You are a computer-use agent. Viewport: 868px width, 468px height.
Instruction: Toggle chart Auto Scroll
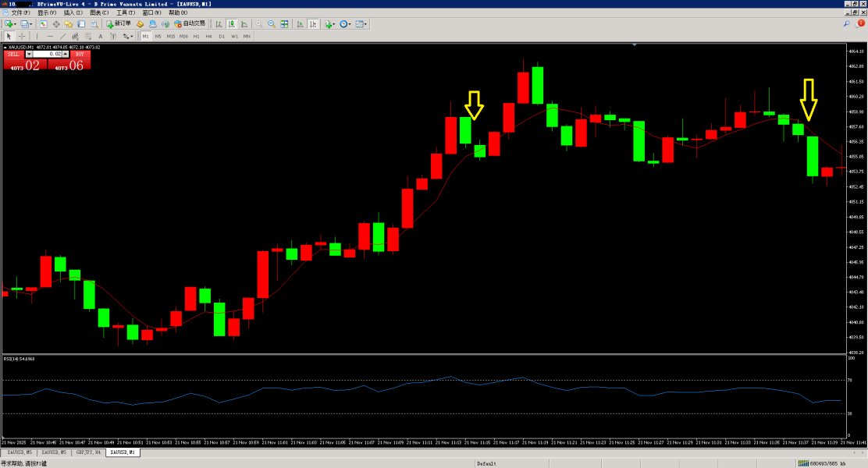300,23
